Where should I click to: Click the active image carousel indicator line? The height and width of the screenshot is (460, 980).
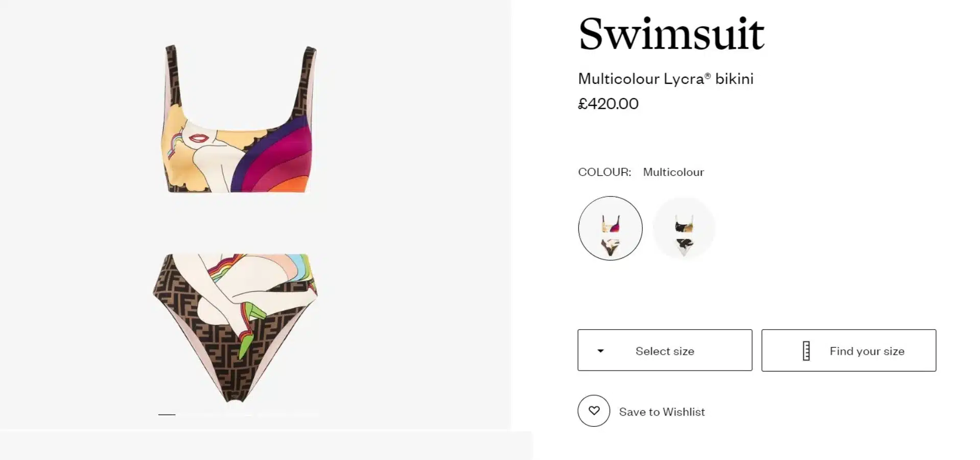(x=167, y=415)
